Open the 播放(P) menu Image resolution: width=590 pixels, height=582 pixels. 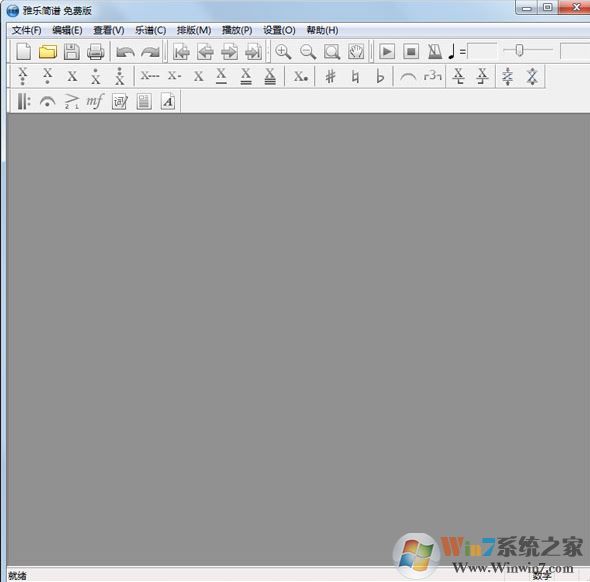pyautogui.click(x=237, y=30)
